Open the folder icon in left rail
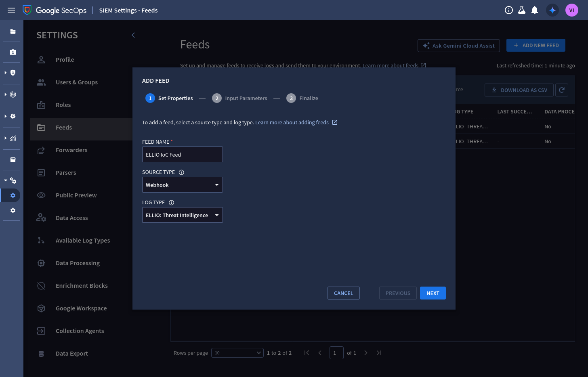This screenshot has width=588, height=377. pos(13,31)
